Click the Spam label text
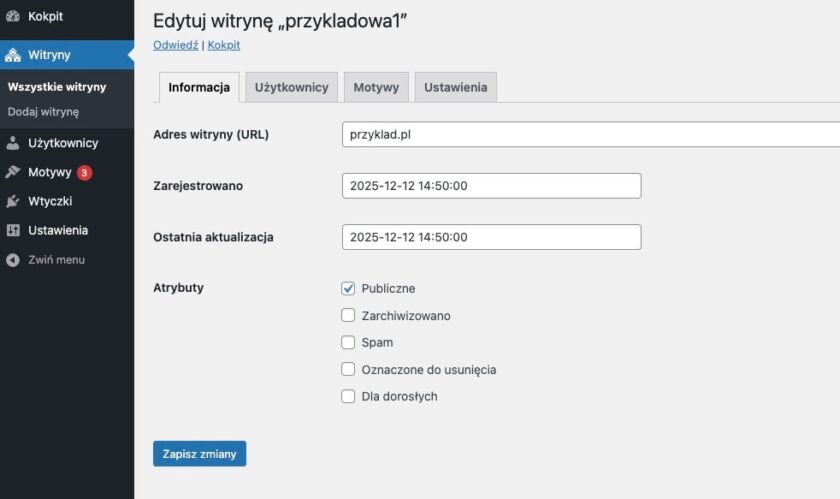 coord(377,342)
